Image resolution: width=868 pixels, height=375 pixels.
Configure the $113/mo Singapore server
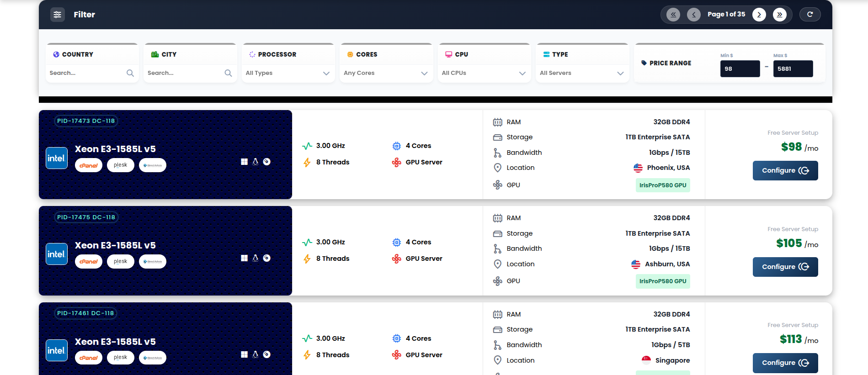pyautogui.click(x=785, y=363)
